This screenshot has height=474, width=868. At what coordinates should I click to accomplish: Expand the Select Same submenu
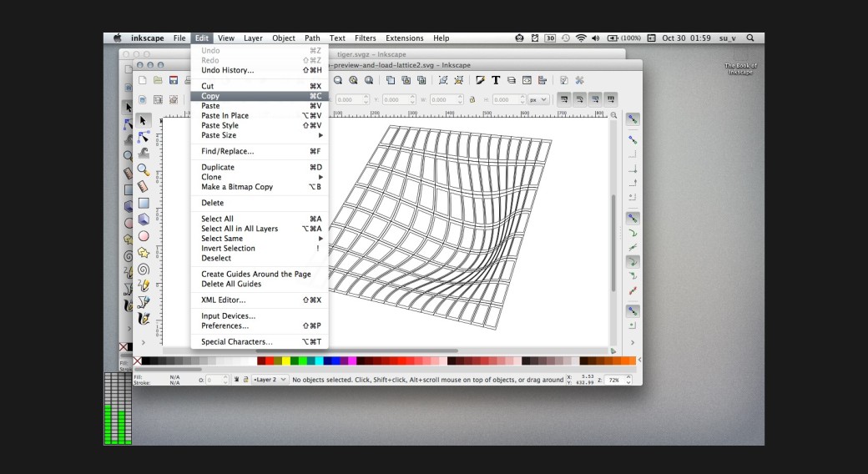pos(259,239)
